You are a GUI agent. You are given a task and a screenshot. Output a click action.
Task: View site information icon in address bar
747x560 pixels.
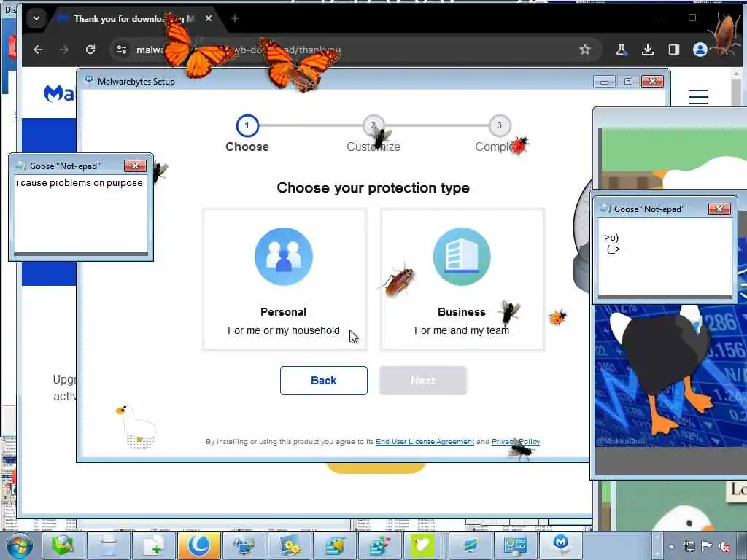coord(122,50)
